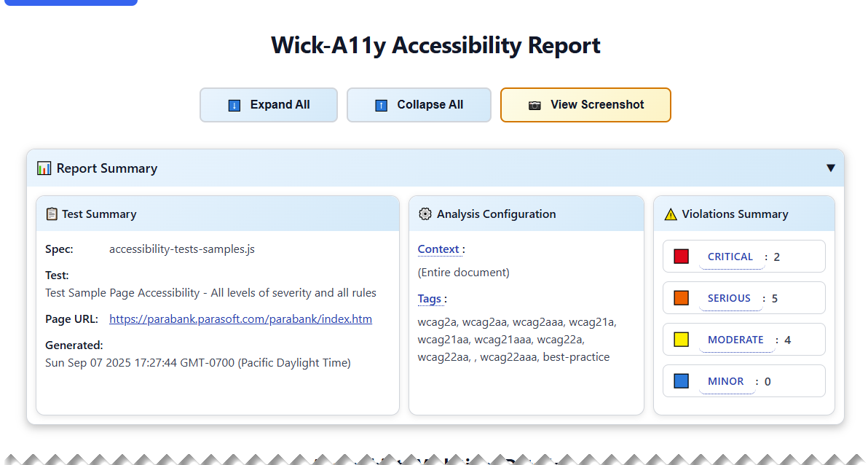Viewport: 868px width, 465px height.
Task: Click the Report Summary header title
Action: click(x=107, y=168)
